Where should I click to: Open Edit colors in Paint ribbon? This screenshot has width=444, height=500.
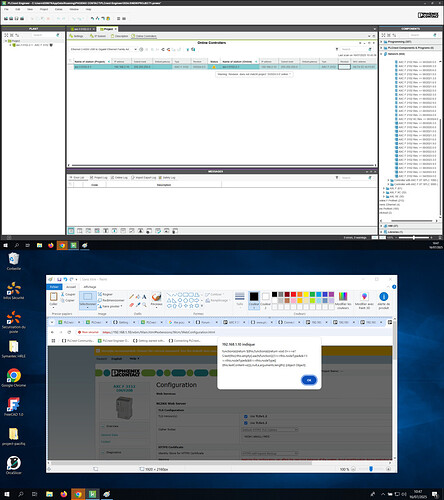[x=343, y=300]
